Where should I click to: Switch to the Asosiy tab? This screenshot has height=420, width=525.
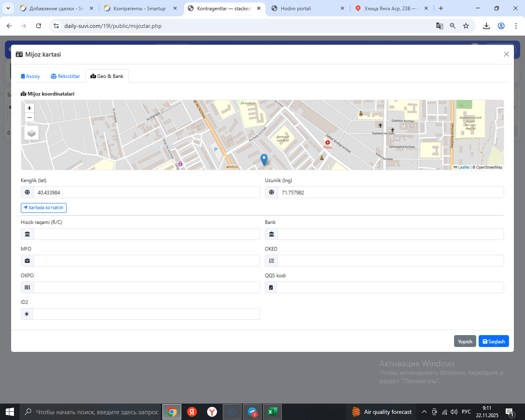[x=30, y=76]
